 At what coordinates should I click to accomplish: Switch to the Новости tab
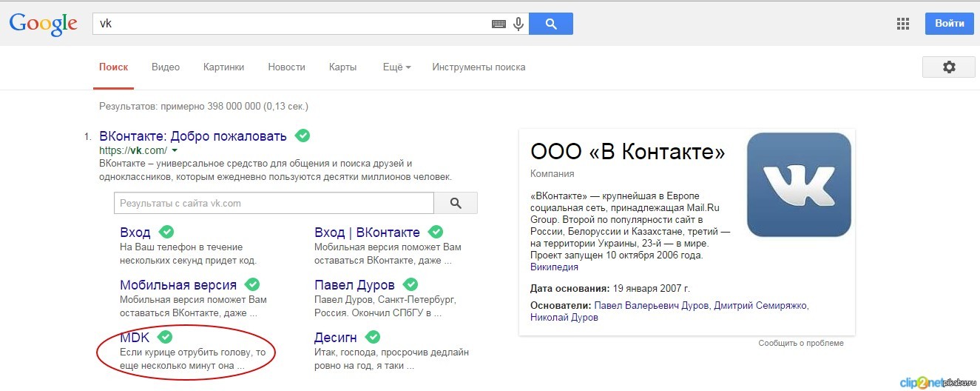286,67
